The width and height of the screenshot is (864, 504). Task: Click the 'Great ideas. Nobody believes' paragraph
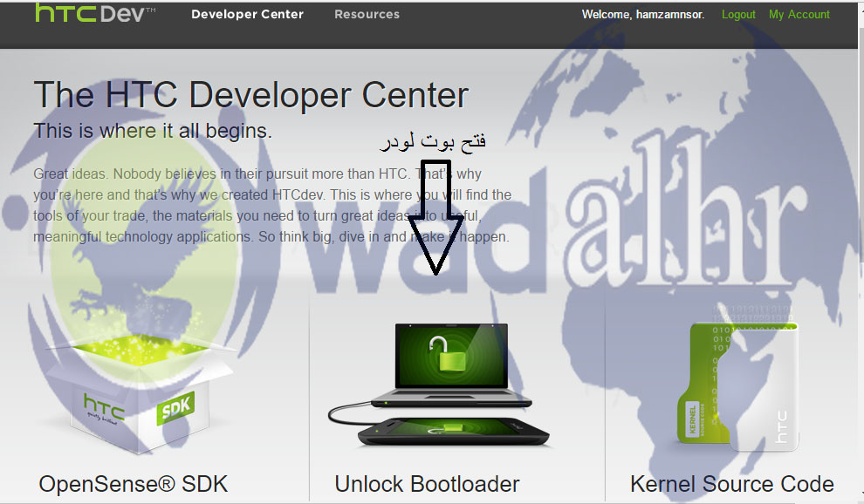coord(272,205)
